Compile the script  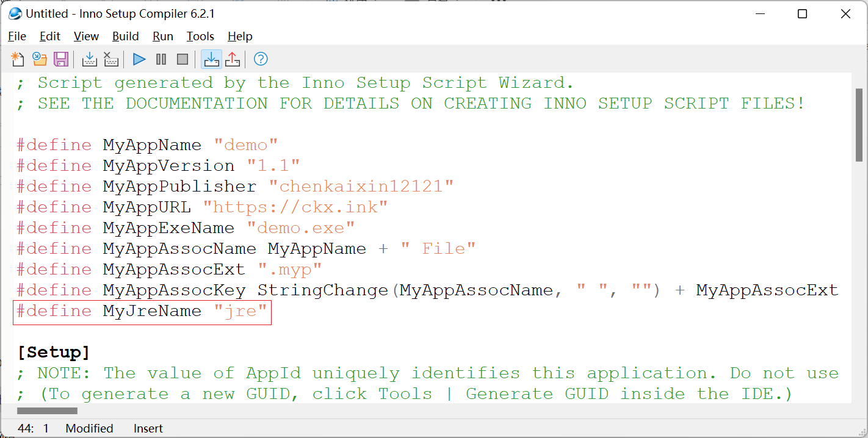(89, 59)
